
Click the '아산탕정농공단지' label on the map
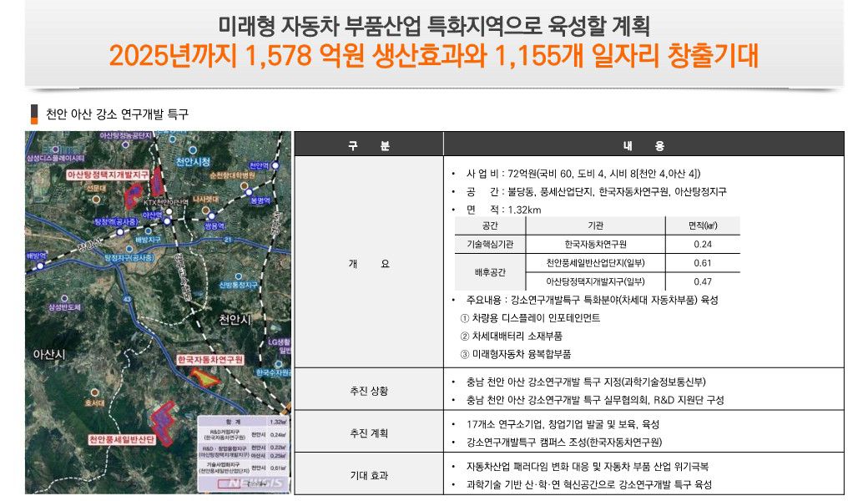point(126,135)
